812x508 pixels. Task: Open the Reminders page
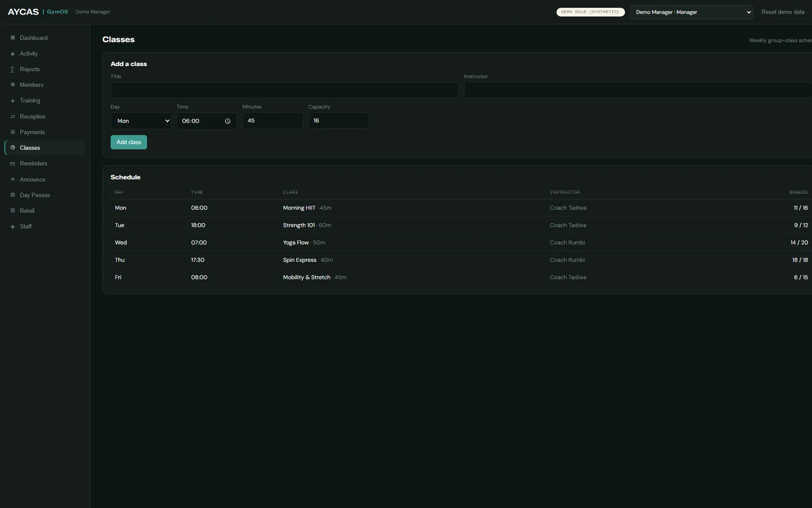(45, 163)
